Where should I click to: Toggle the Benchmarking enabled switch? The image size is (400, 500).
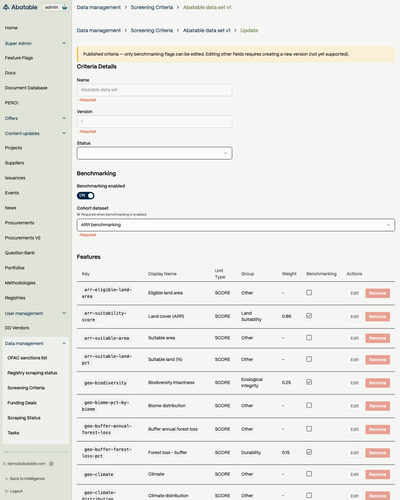tap(86, 196)
